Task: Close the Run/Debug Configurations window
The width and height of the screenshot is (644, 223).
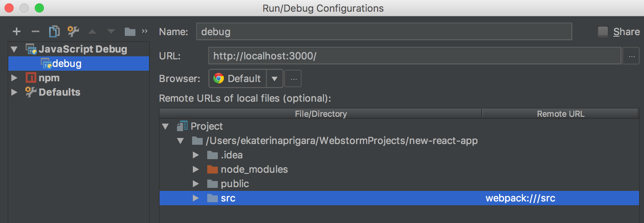Action: (9, 8)
